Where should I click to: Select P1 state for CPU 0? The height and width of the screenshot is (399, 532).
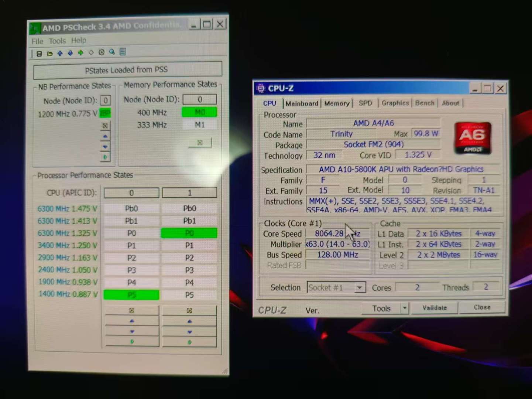point(131,245)
